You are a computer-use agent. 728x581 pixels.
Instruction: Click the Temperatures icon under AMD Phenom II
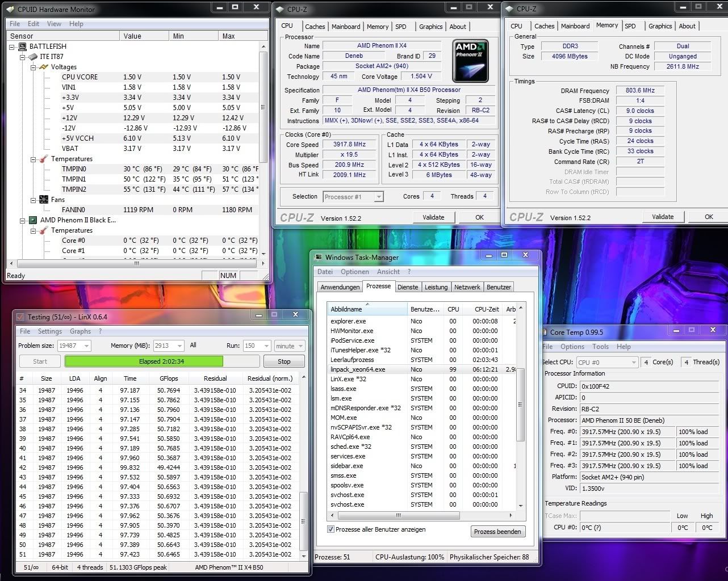tap(44, 230)
